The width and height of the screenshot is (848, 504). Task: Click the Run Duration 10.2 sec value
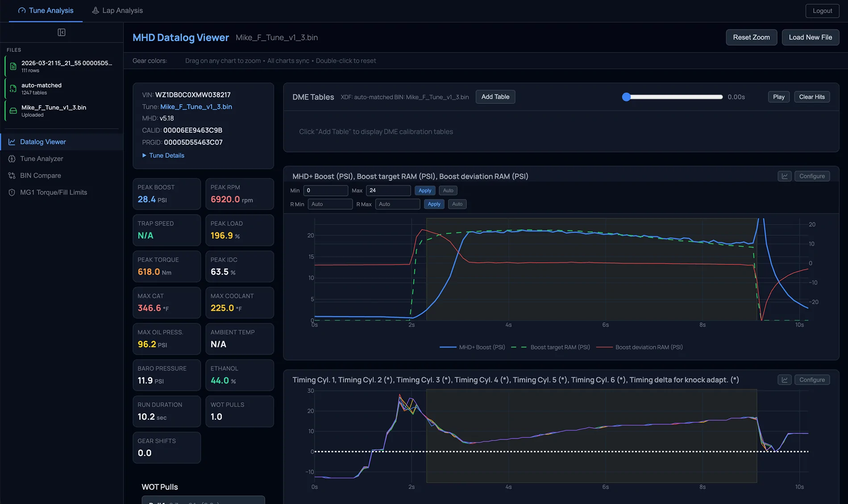[x=152, y=417]
